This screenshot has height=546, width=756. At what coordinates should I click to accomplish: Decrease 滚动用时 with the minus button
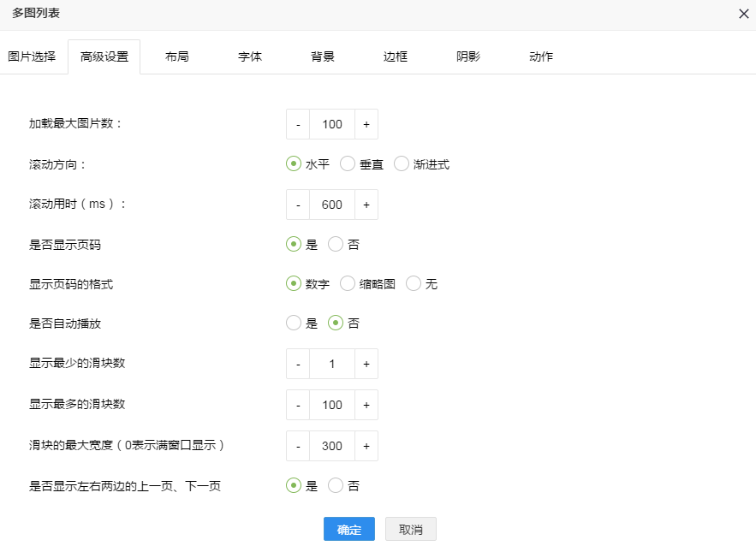298,205
